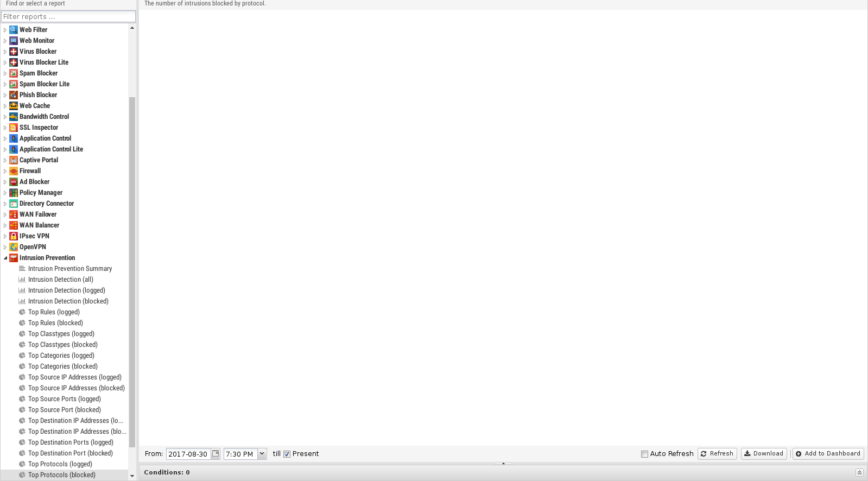Image resolution: width=868 pixels, height=481 pixels.
Task: Click the scrollbar up arrow in tree
Action: click(132, 28)
